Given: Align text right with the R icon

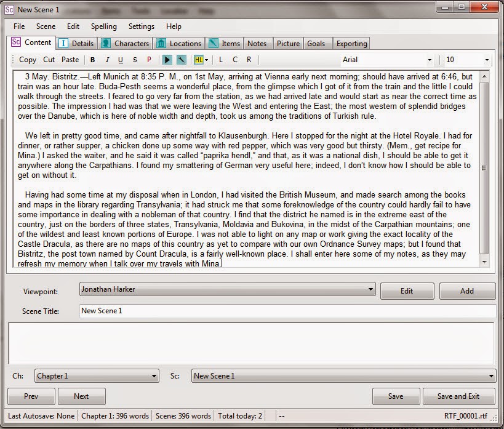Looking at the screenshot, I should tap(249, 59).
